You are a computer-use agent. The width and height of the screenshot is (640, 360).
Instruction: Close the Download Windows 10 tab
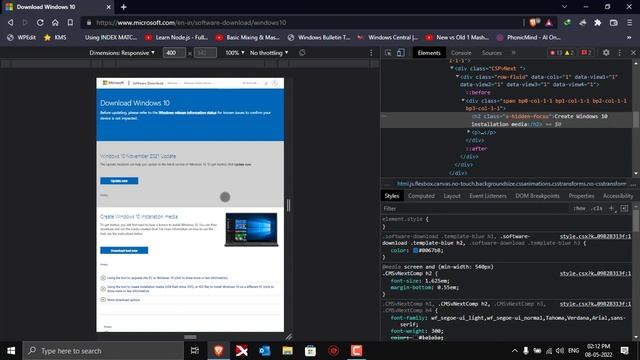pyautogui.click(x=109, y=7)
